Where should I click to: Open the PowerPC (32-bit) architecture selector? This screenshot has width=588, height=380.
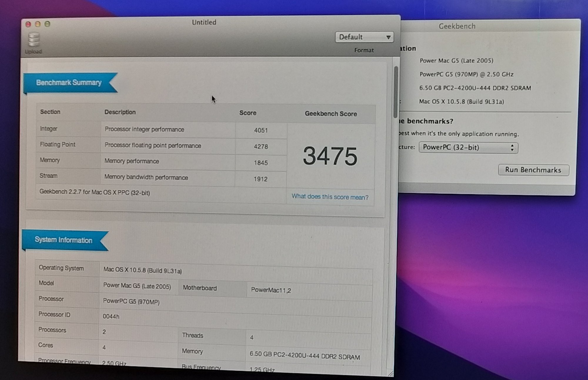[x=468, y=147]
